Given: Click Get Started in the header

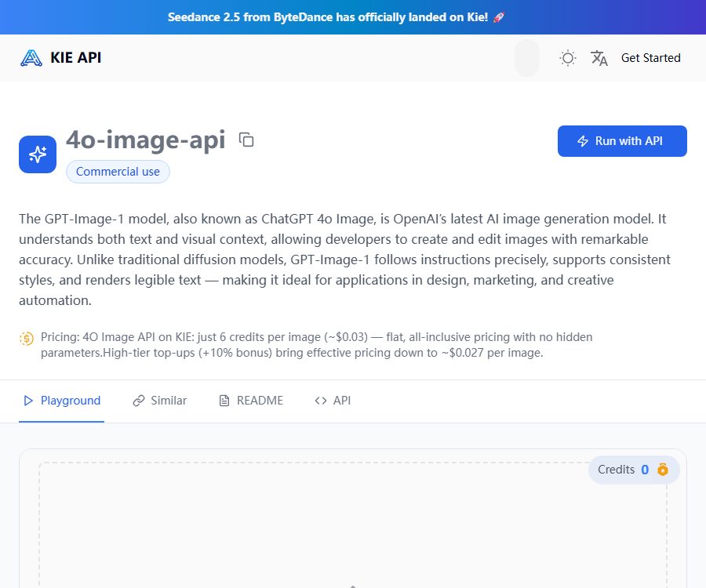Looking at the screenshot, I should 650,58.
